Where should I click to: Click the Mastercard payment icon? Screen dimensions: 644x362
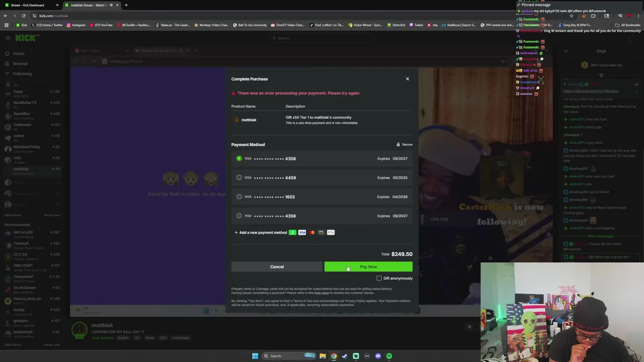click(x=311, y=232)
